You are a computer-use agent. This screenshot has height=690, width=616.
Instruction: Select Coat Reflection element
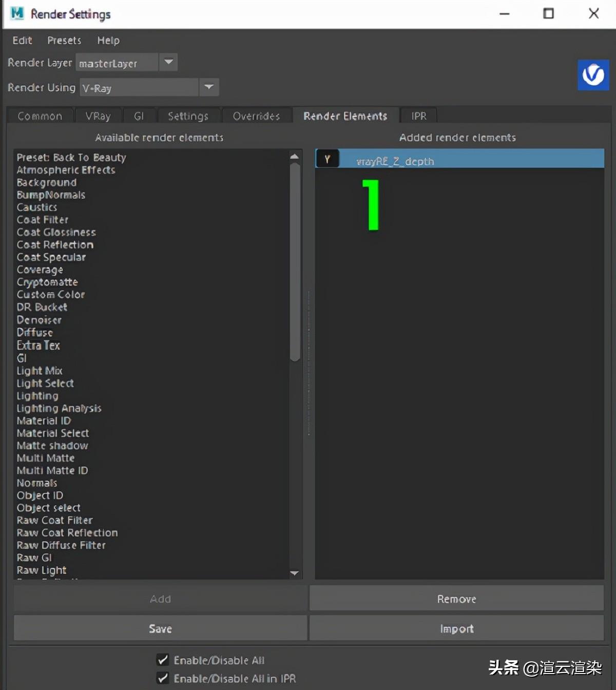(55, 245)
